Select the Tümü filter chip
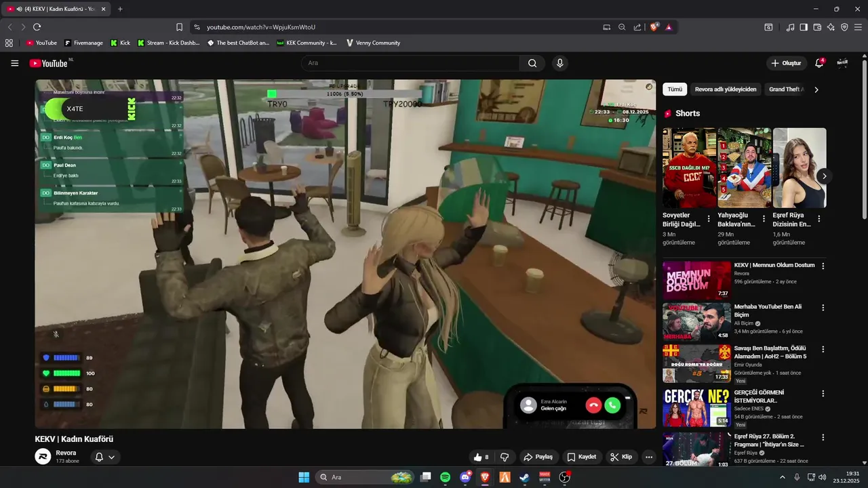Image resolution: width=868 pixels, height=488 pixels. pos(675,89)
